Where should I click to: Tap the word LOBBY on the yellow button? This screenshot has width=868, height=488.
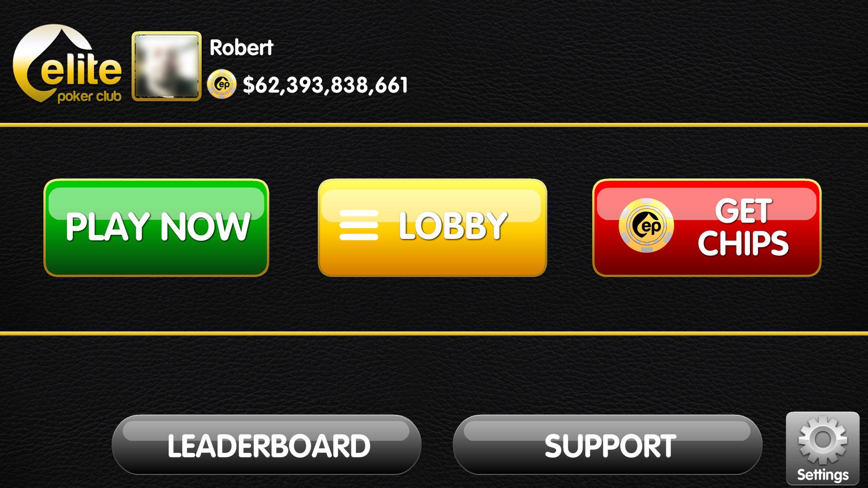click(453, 225)
